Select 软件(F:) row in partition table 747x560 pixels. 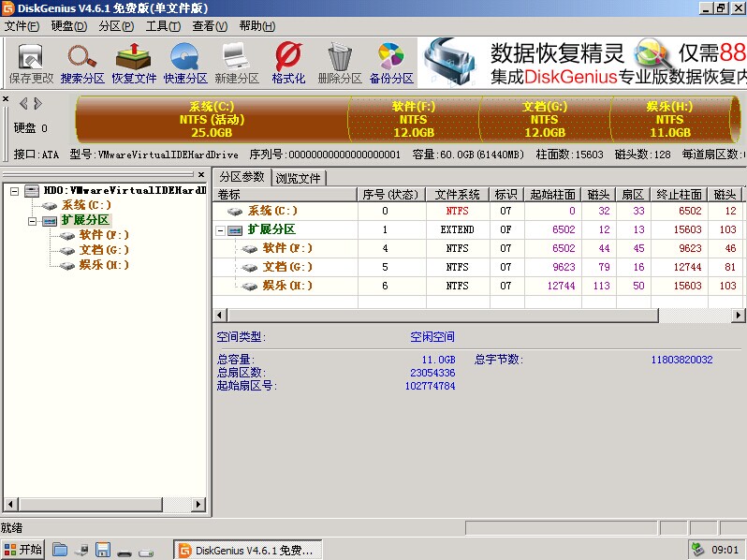(x=478, y=248)
